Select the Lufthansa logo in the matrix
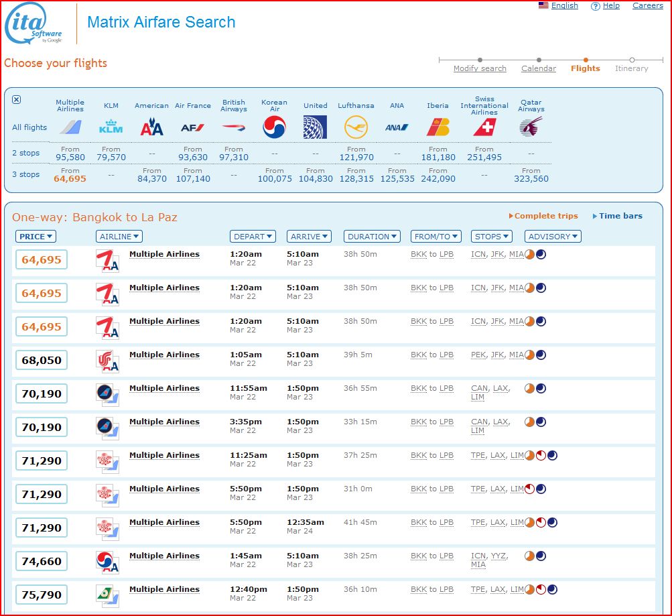This screenshot has width=672, height=616. point(356,127)
